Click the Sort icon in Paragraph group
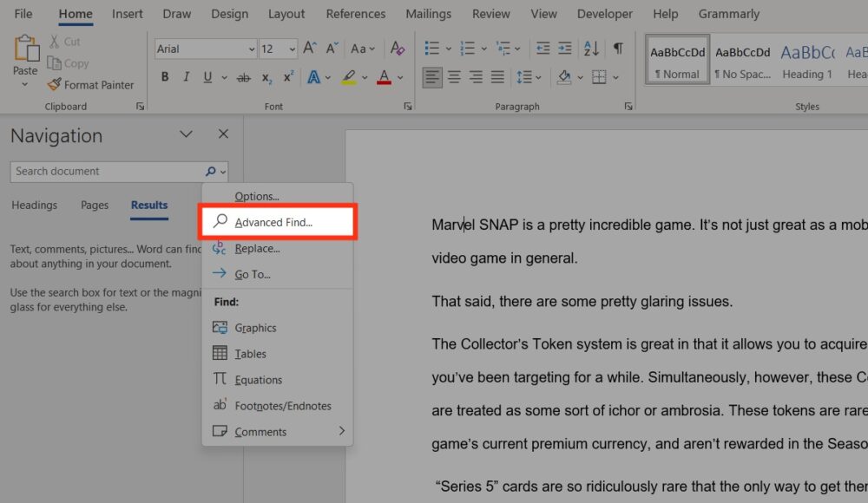The image size is (868, 503). click(x=591, y=49)
